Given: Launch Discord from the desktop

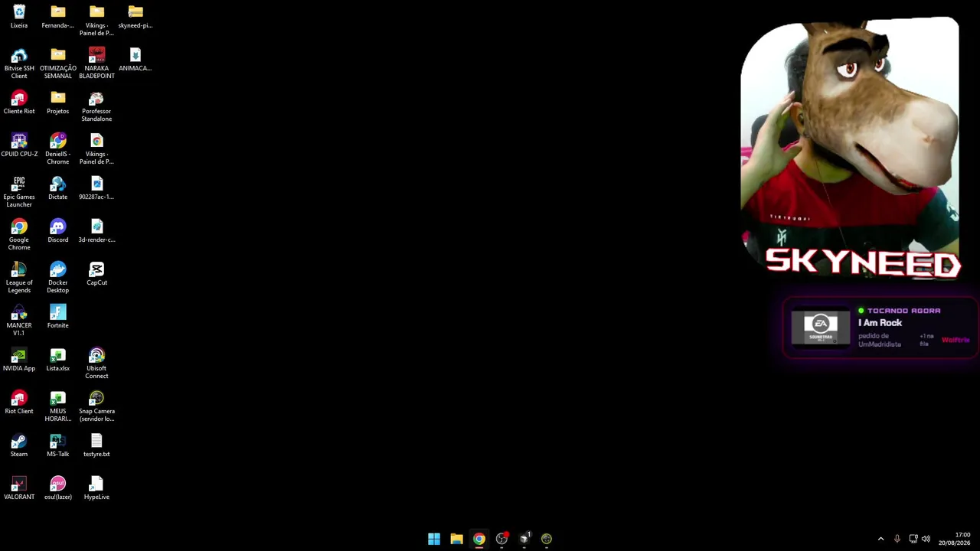Looking at the screenshot, I should [58, 232].
